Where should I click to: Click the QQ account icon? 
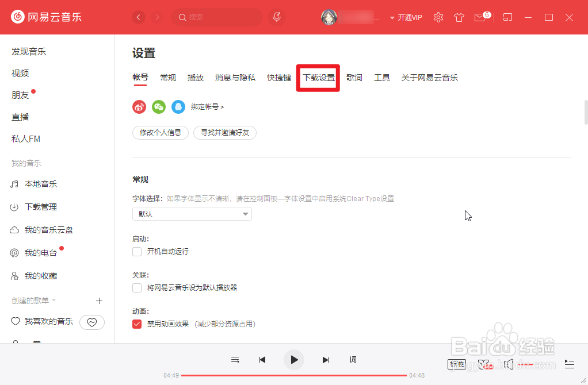pyautogui.click(x=178, y=107)
